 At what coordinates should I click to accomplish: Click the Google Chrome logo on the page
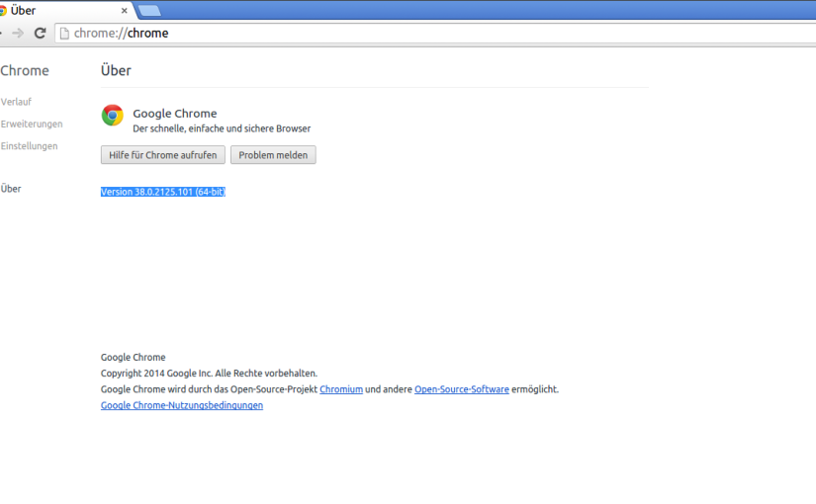pos(113,116)
